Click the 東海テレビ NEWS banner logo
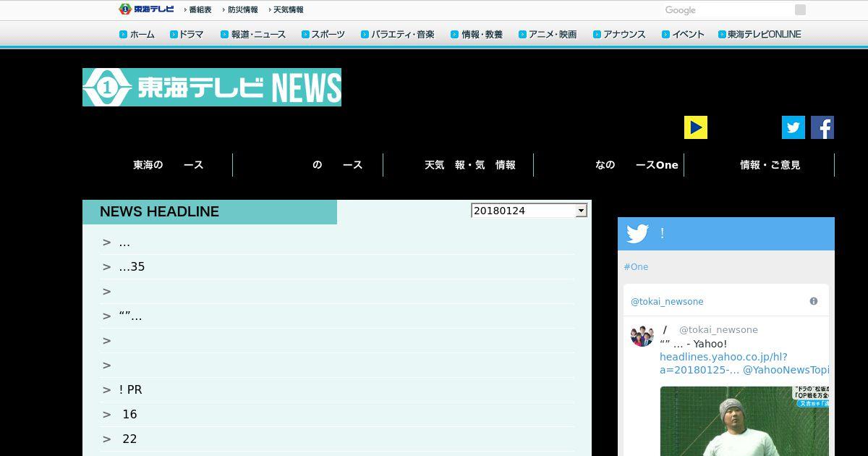Image resolution: width=868 pixels, height=456 pixels. click(x=212, y=87)
